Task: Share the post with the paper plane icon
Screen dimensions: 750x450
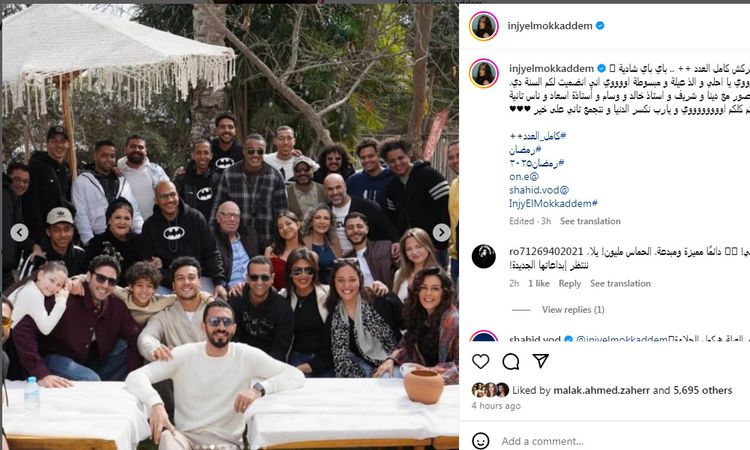Action: tap(540, 361)
